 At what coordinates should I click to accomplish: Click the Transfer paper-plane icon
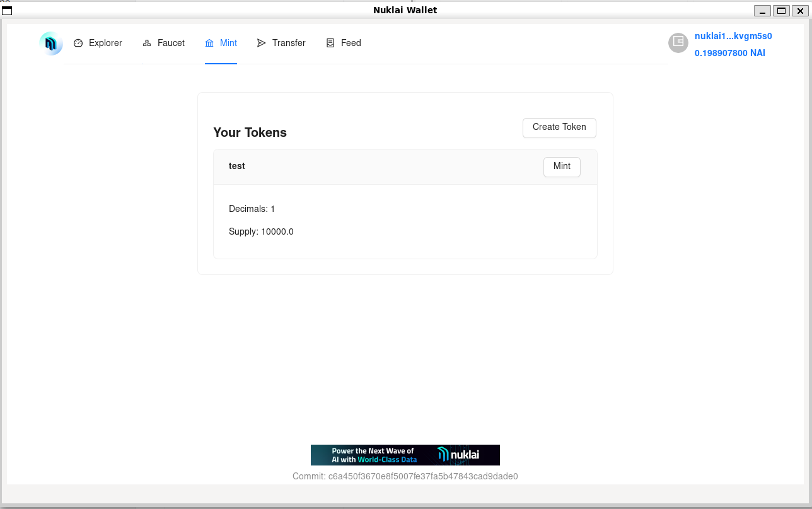[262, 43]
